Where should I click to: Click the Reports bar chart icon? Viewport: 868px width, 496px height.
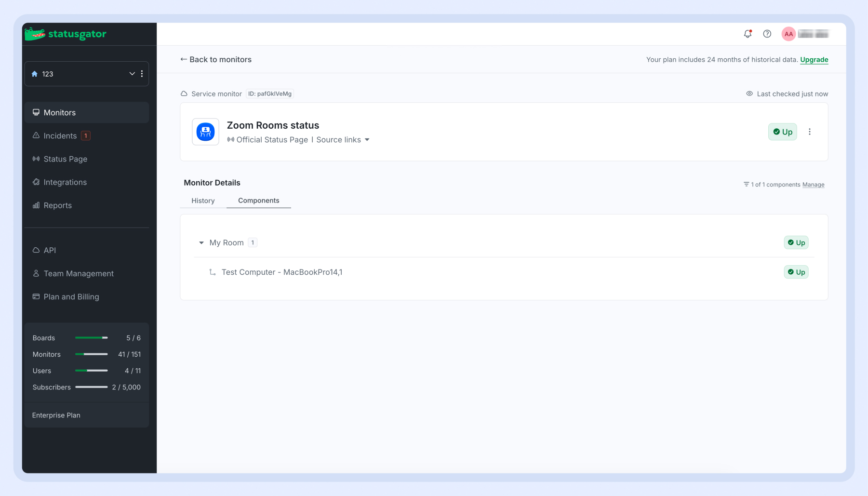36,205
